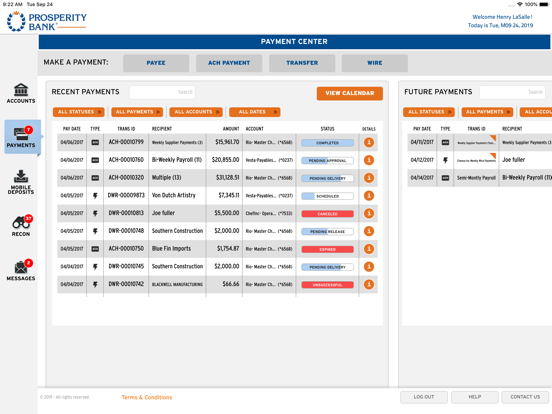Viewport: 552px width, 414px height.
Task: Click the Canceled status indicator
Action: coord(327,214)
